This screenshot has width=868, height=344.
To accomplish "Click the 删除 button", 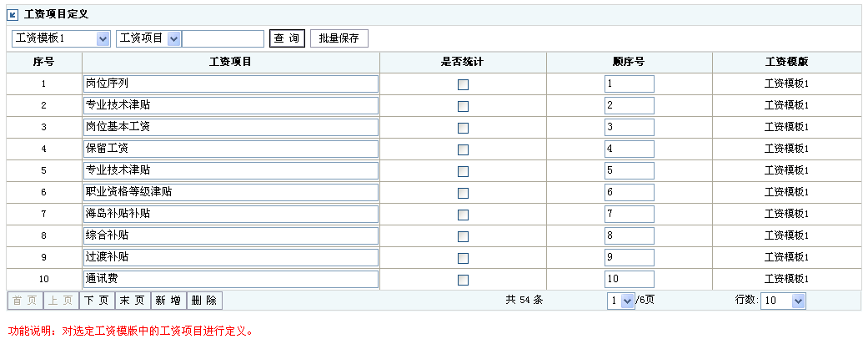I will [x=204, y=301].
